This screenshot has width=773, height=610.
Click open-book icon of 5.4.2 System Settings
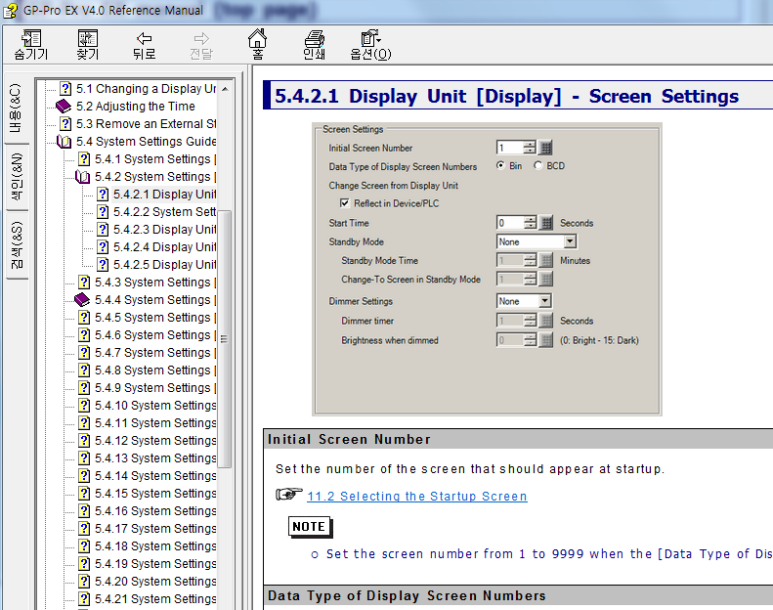tap(82, 177)
